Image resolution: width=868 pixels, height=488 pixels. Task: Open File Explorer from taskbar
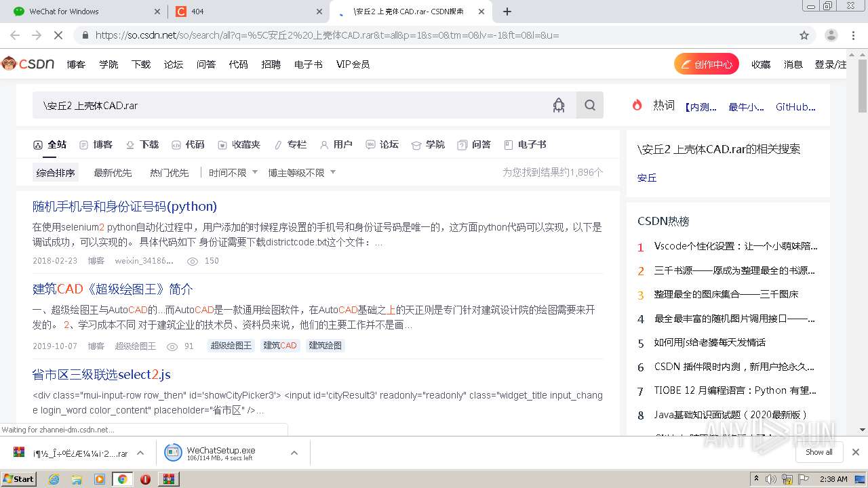(x=77, y=479)
